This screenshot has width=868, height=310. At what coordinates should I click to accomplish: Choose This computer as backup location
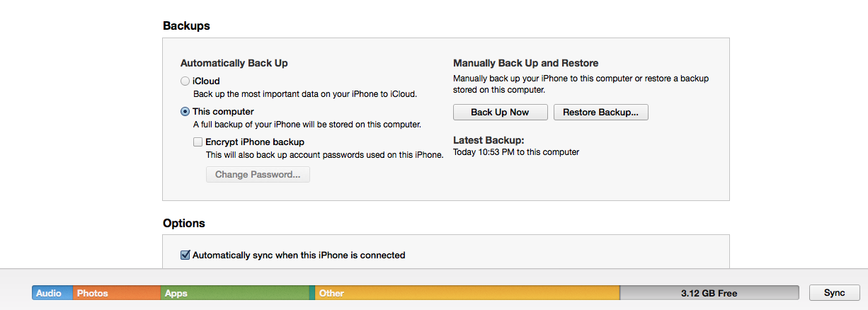click(185, 112)
